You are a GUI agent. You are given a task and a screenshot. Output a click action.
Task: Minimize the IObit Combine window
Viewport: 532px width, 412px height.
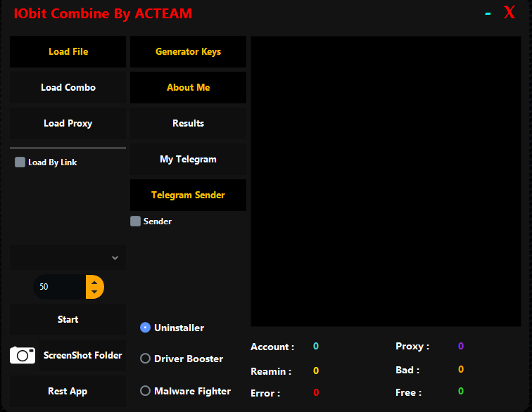[x=488, y=14]
